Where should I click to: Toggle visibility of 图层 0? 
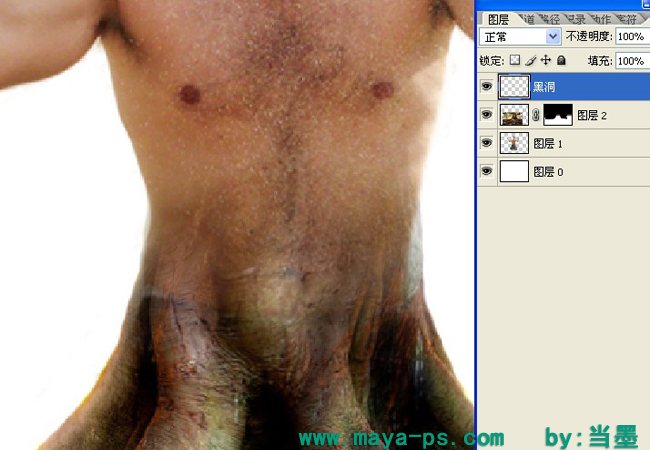[x=487, y=171]
